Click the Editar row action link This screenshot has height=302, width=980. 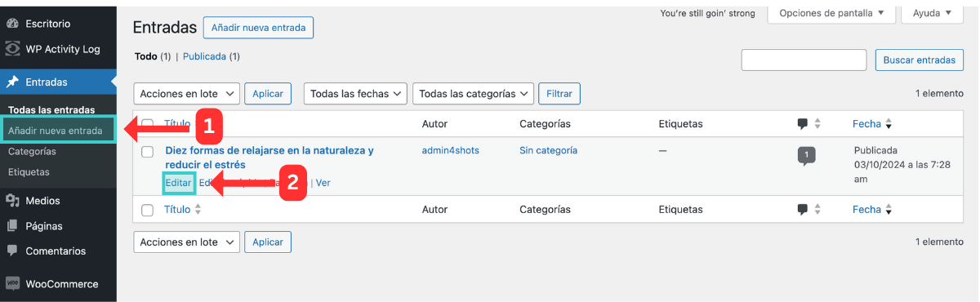(178, 183)
